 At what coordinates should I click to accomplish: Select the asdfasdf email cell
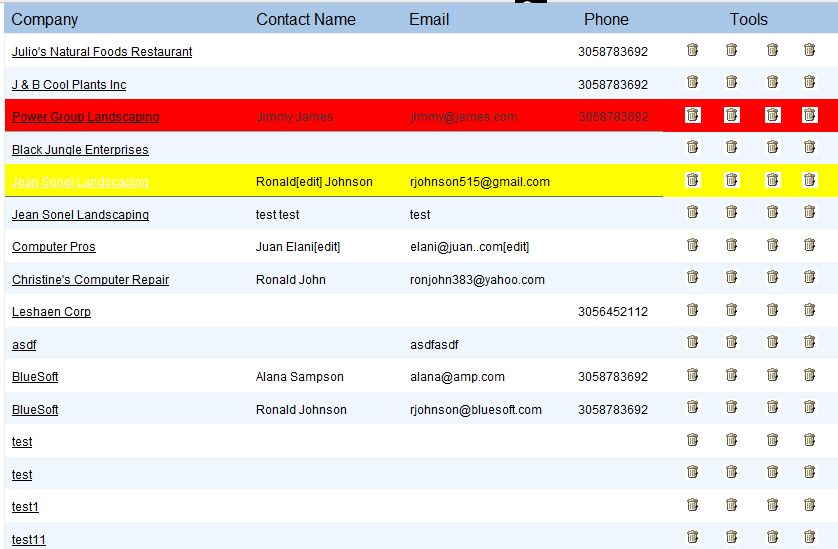coord(434,345)
